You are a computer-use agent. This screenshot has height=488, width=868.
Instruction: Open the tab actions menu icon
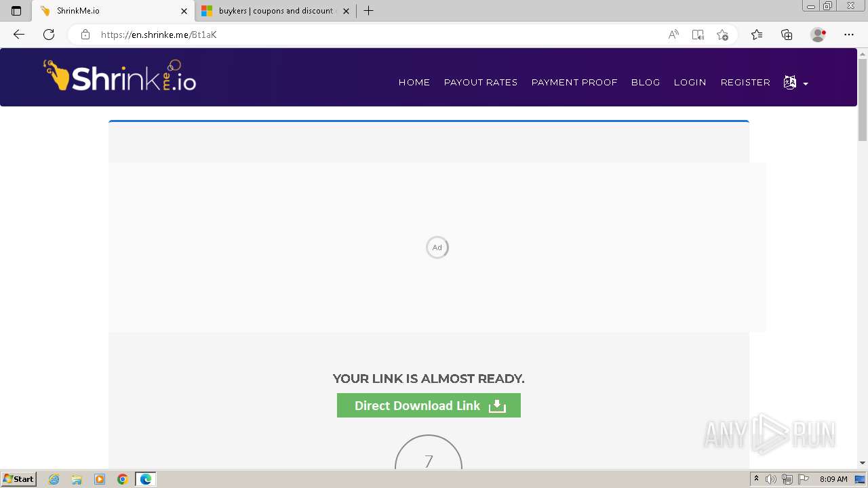[x=16, y=11]
